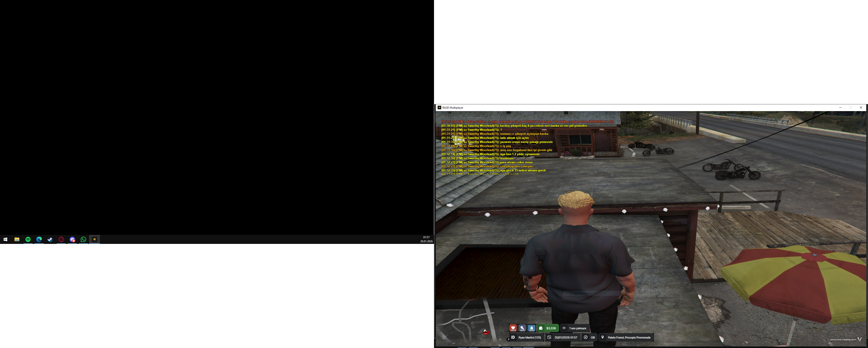Click the "1 ses çalınıyor." status text
868x348 pixels.
click(578, 328)
